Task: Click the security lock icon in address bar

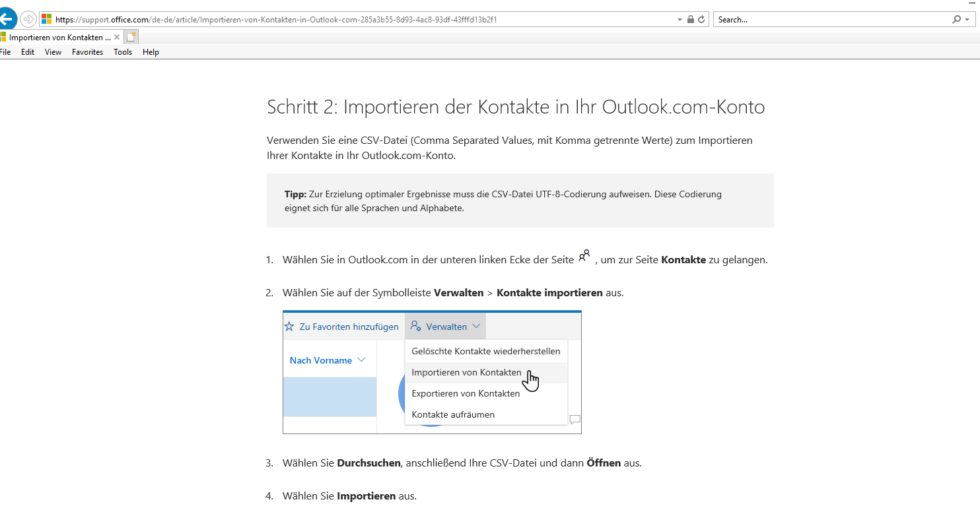Action: point(691,20)
